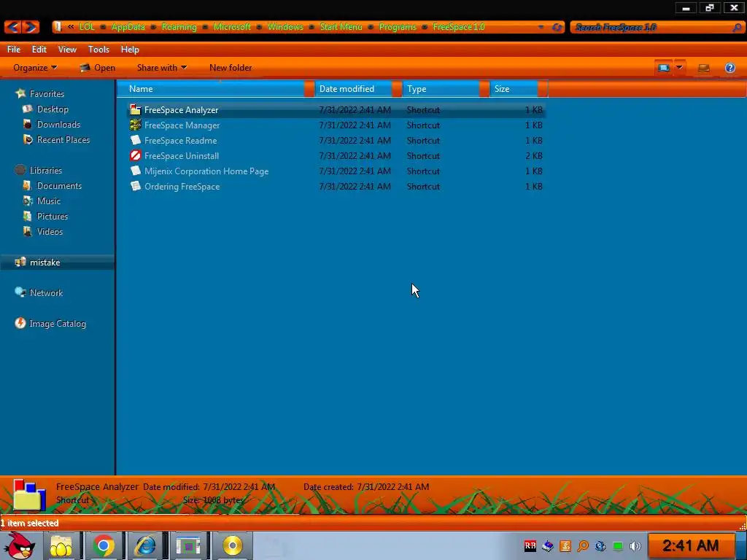
Task: Click the Change your view button
Action: click(x=664, y=68)
